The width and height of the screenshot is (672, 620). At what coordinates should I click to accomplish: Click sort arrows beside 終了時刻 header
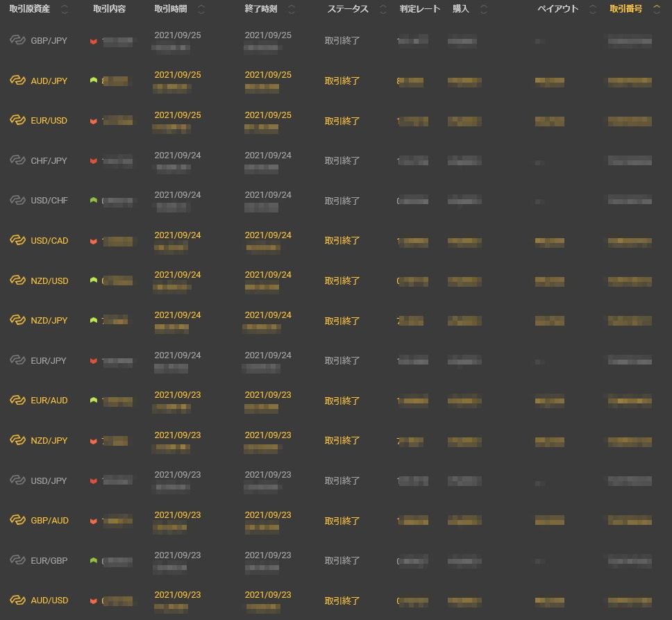(292, 10)
